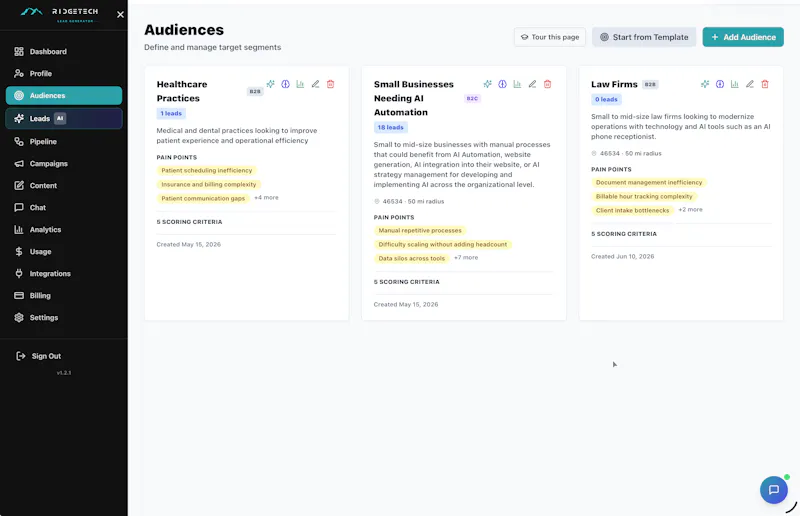The width and height of the screenshot is (800, 516).
Task: Open the floating chat support widget
Action: [x=774, y=490]
